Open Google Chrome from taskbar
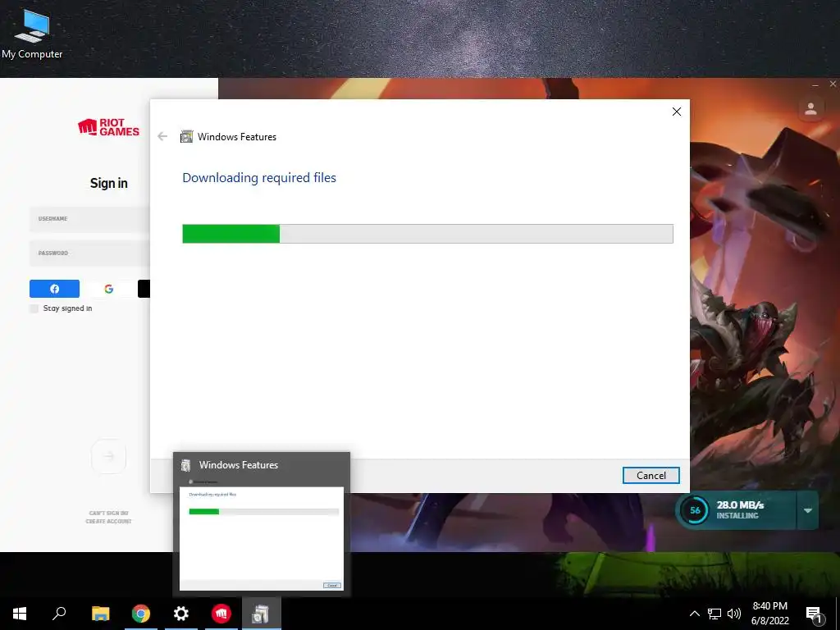This screenshot has height=630, width=840. [141, 614]
